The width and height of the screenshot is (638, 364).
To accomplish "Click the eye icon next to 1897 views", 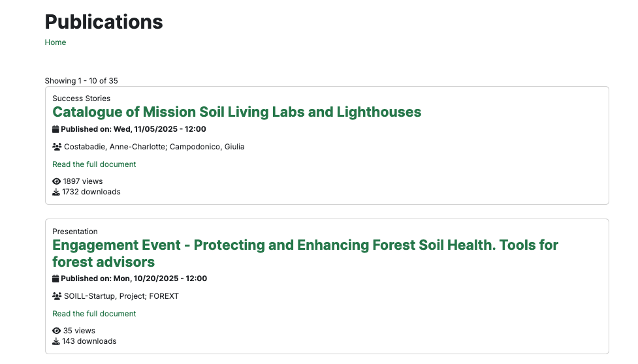I will click(56, 181).
